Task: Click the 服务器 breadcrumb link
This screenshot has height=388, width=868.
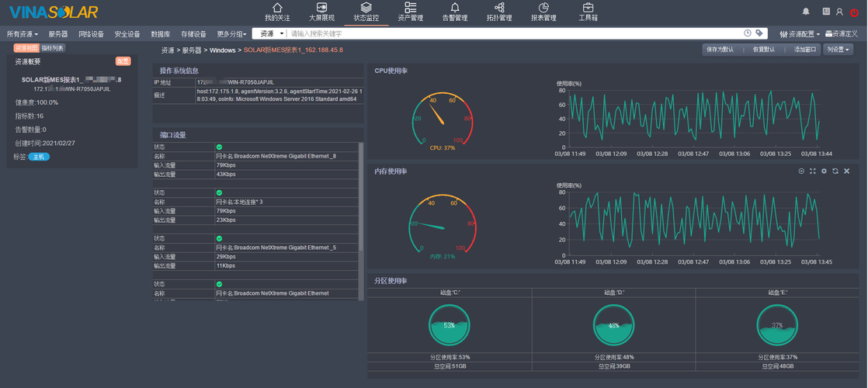Action: tap(192, 50)
